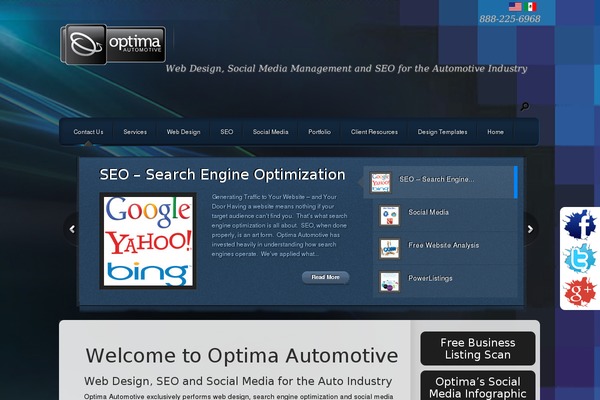This screenshot has width=600, height=400.
Task: Click the Google Yahoo Bing image
Action: click(x=148, y=241)
